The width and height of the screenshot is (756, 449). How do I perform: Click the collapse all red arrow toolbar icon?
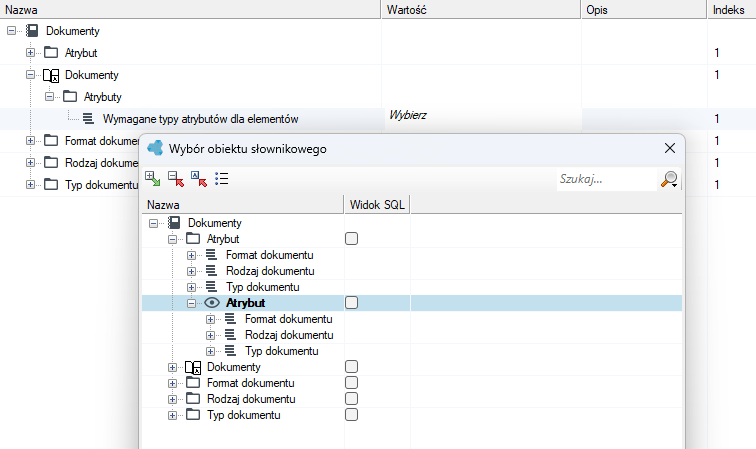coord(176,178)
